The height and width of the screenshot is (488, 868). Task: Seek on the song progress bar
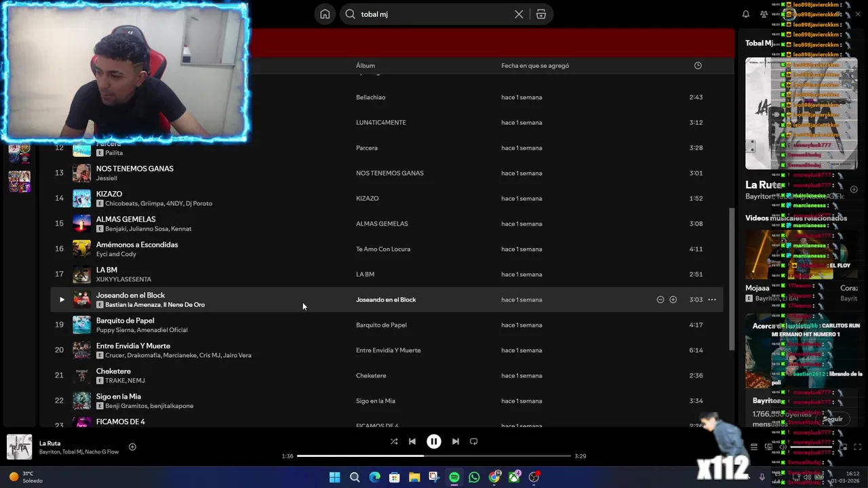[x=434, y=456]
